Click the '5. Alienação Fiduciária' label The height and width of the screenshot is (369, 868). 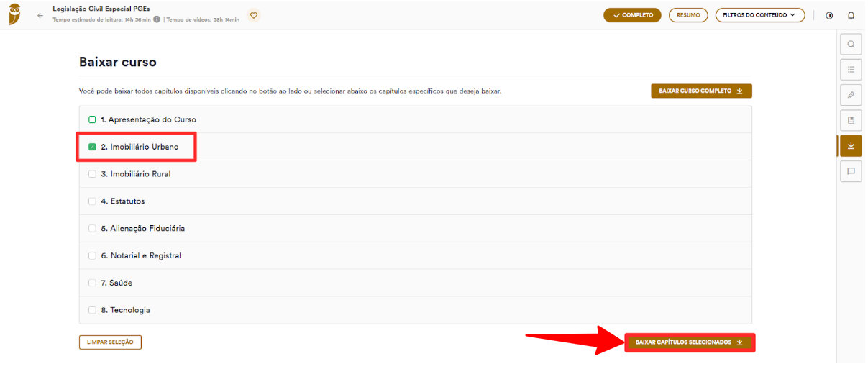pos(143,228)
